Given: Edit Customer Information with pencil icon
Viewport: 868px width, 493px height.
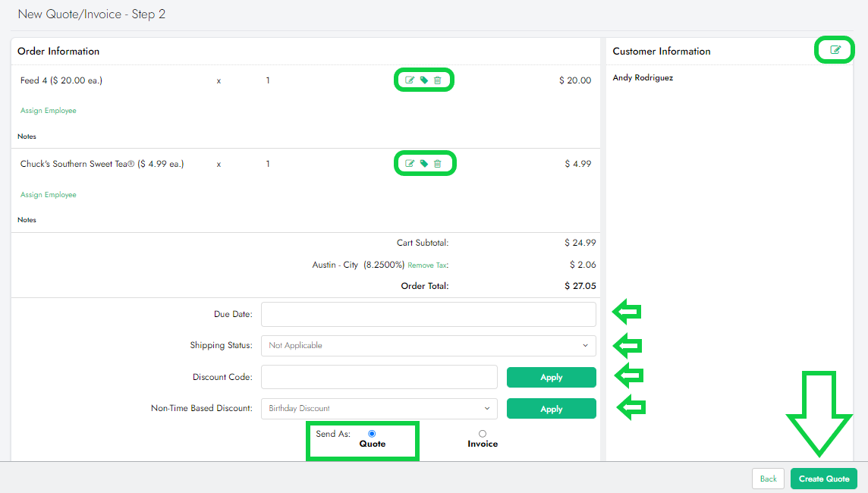Looking at the screenshot, I should (x=835, y=50).
